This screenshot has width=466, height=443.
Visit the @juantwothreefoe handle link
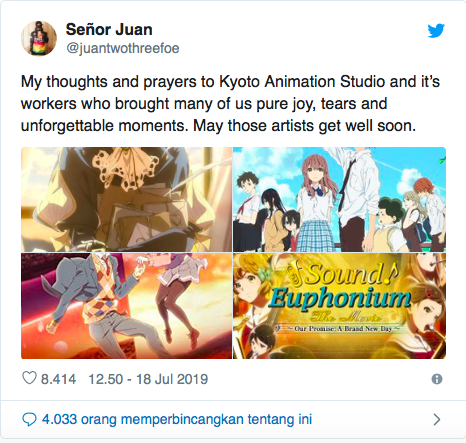(x=123, y=49)
